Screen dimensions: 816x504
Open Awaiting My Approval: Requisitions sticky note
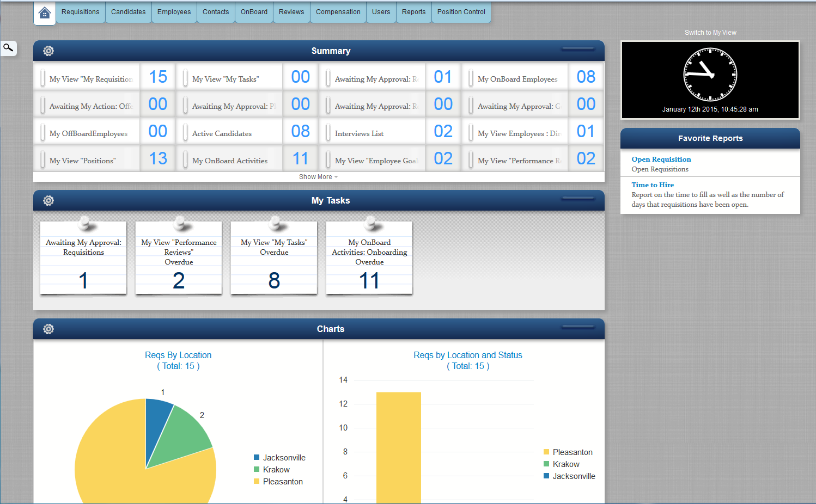(x=83, y=257)
